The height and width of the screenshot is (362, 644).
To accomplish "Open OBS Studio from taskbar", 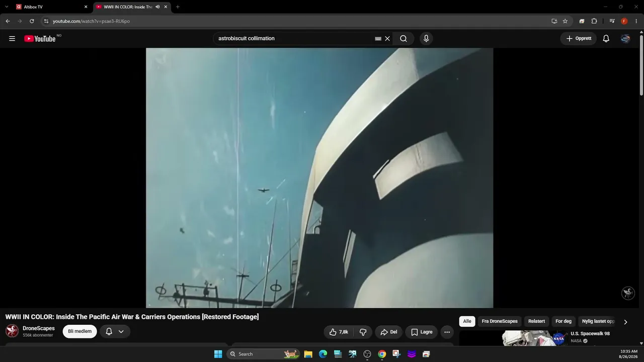I will point(367,354).
